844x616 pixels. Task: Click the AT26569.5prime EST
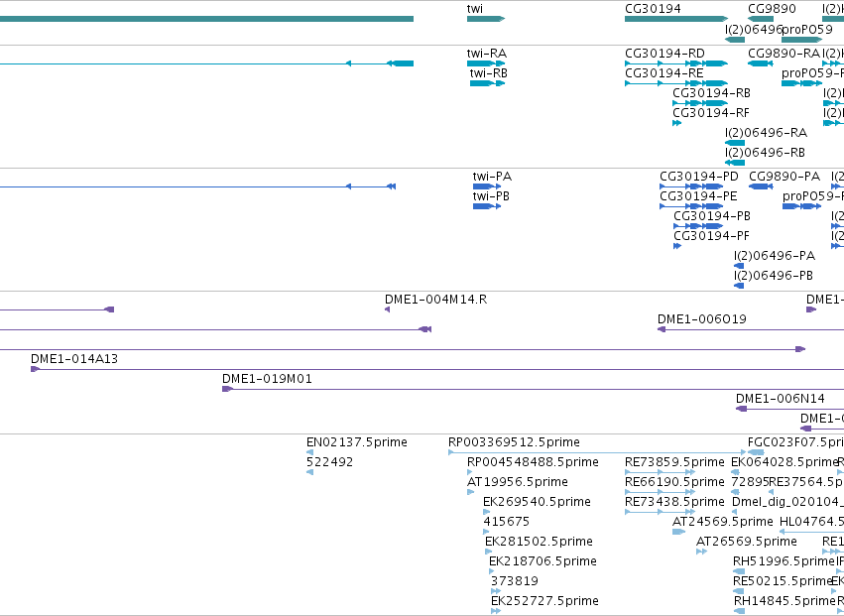pos(701,553)
